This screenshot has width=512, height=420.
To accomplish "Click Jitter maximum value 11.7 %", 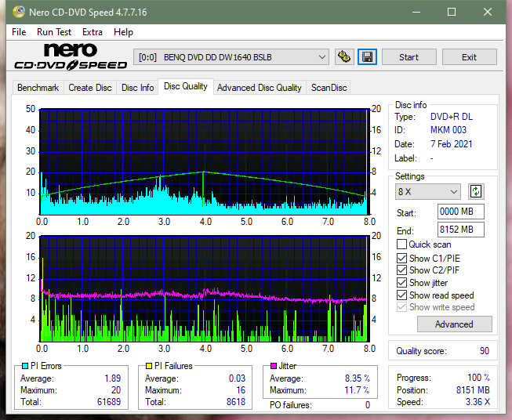I will tap(358, 390).
